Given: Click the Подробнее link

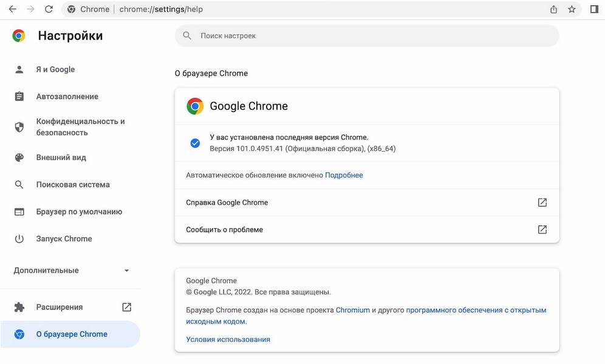Looking at the screenshot, I should pos(344,175).
